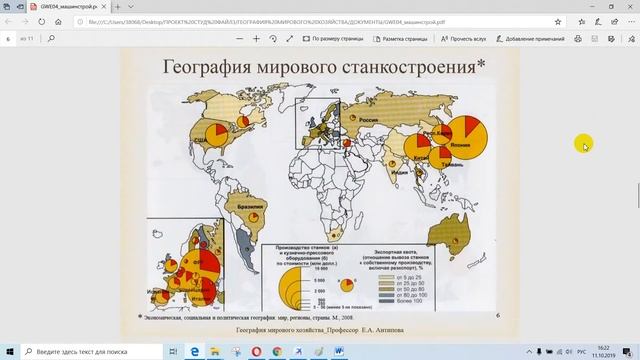Fit PDF to page size
Image resolution: width=640 pixels, height=360 pixels.
click(x=333, y=39)
